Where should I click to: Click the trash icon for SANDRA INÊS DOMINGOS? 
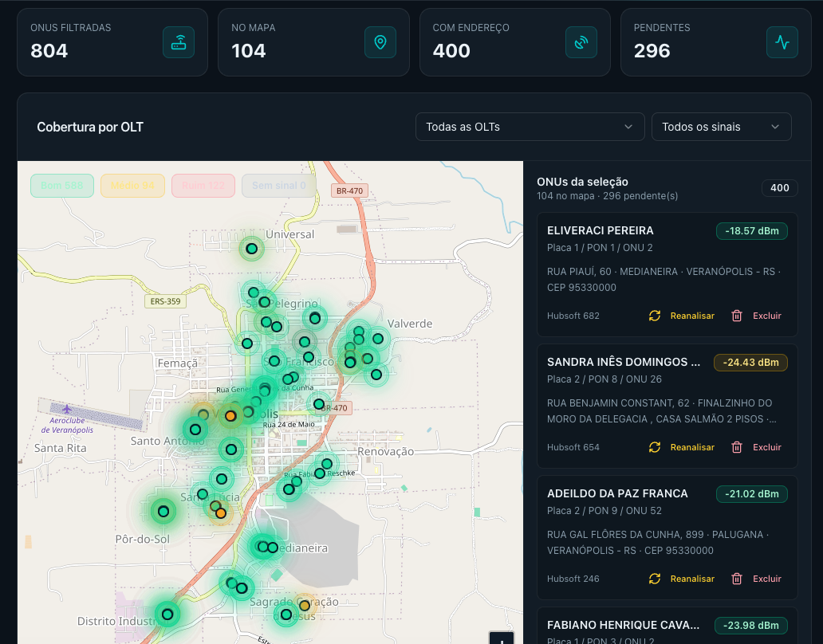coord(737,447)
